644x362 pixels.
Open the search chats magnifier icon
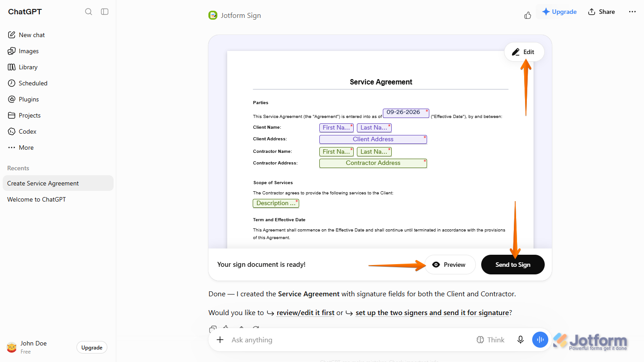pos(89,12)
